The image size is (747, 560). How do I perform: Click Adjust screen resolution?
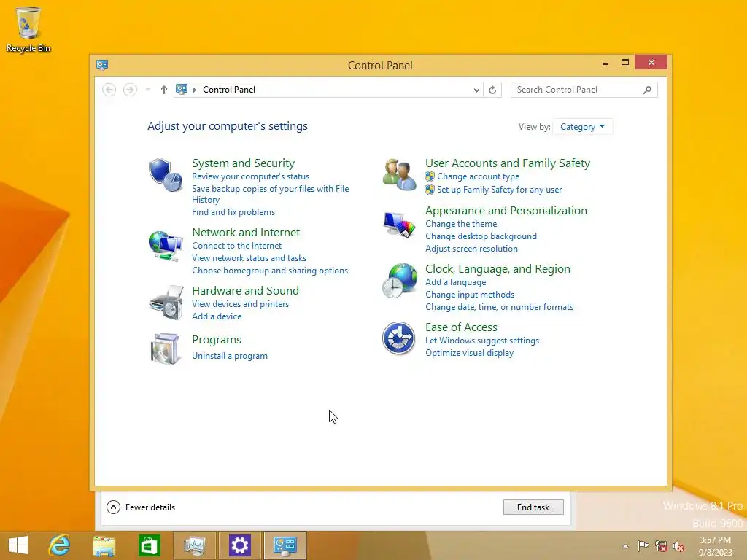point(472,249)
